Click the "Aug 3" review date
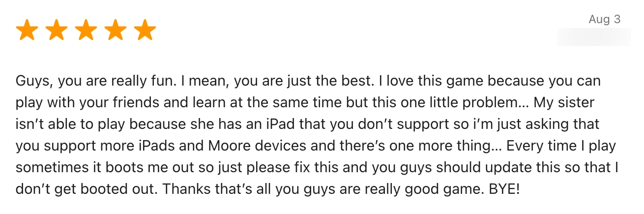Image resolution: width=644 pixels, height=214 pixels. pyautogui.click(x=605, y=19)
